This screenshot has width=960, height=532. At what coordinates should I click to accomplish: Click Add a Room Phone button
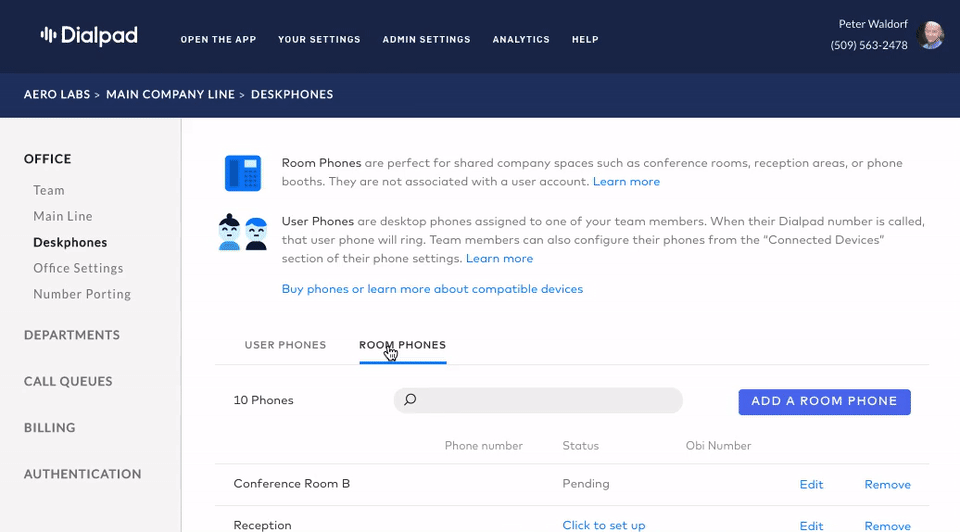pyautogui.click(x=824, y=402)
